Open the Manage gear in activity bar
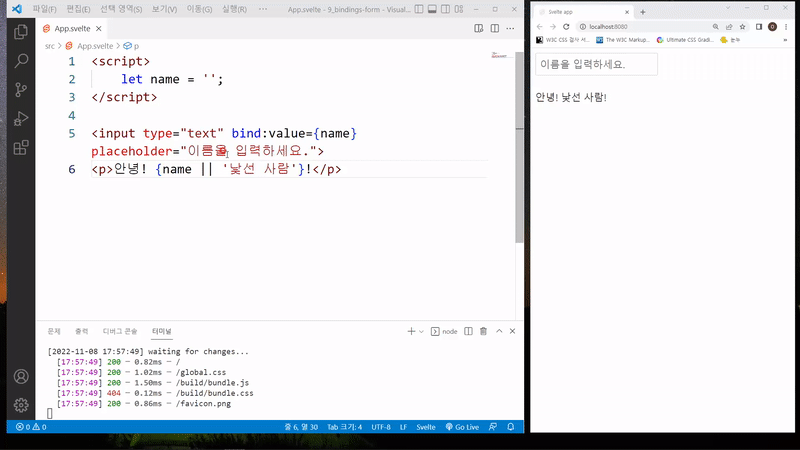Screen dimensions: 800x450 pyautogui.click(x=21, y=405)
